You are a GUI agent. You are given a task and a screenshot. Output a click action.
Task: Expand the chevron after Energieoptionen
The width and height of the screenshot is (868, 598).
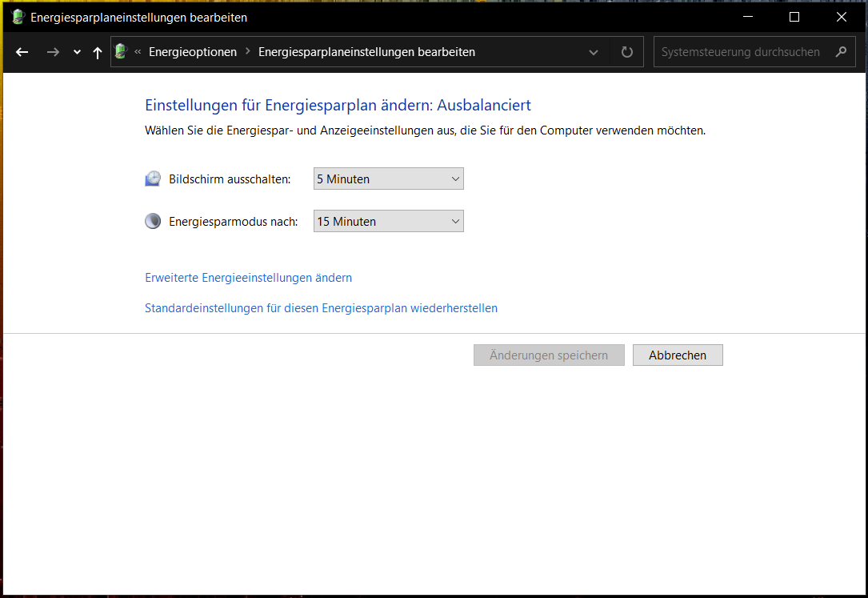(247, 51)
